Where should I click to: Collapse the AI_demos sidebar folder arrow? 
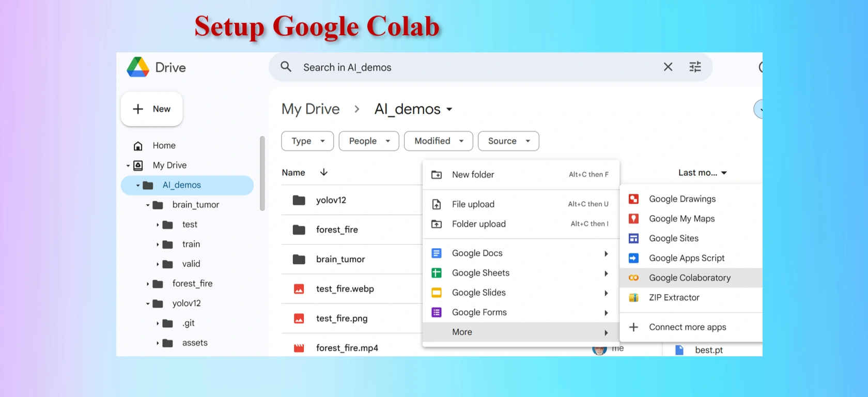(x=138, y=186)
